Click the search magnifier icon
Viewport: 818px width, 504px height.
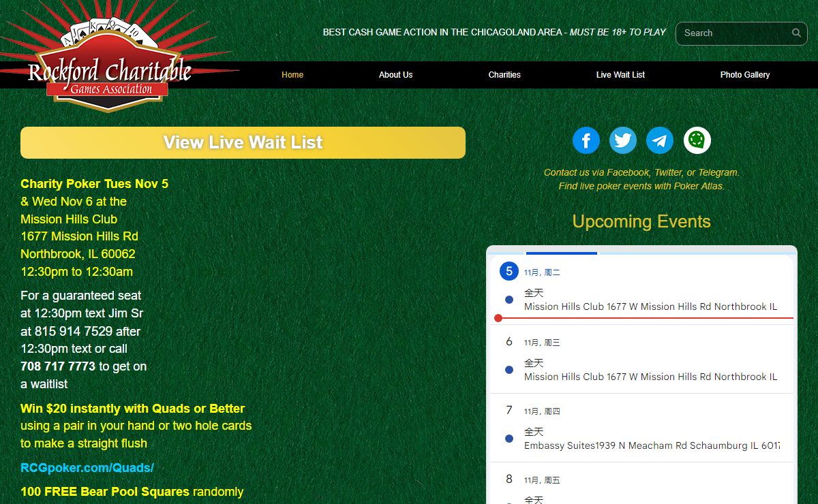click(x=796, y=33)
